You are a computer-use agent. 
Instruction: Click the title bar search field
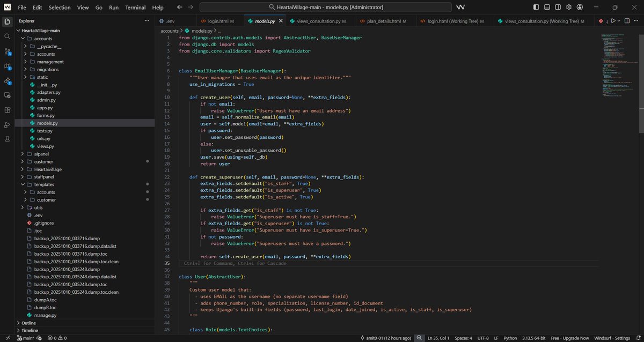pyautogui.click(x=326, y=8)
